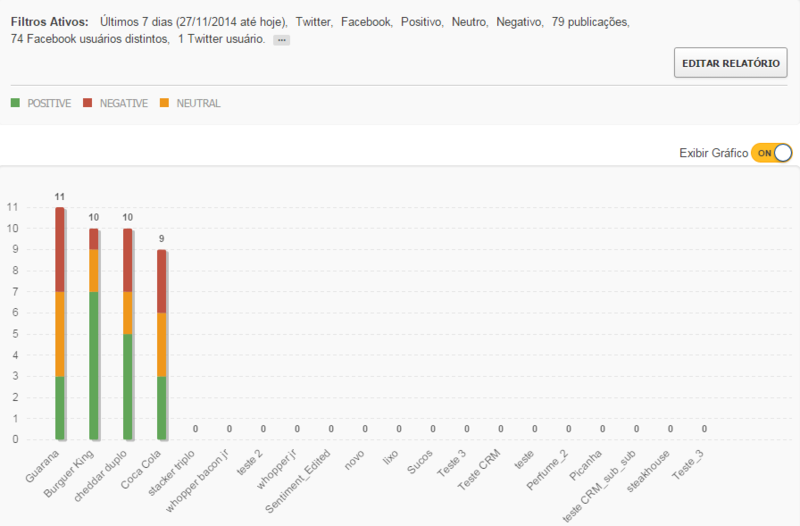Select the orange segment of Guarana bar
This screenshot has width=800, height=526.
click(x=60, y=333)
